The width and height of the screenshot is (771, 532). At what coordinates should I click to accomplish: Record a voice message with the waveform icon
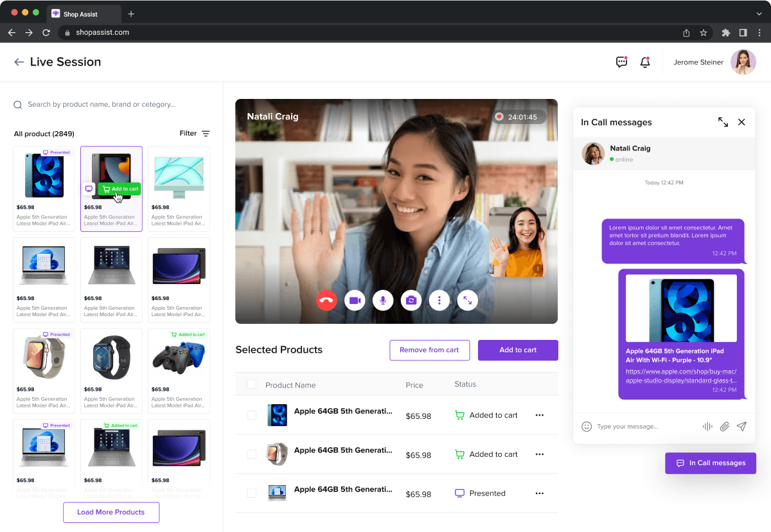pos(707,427)
